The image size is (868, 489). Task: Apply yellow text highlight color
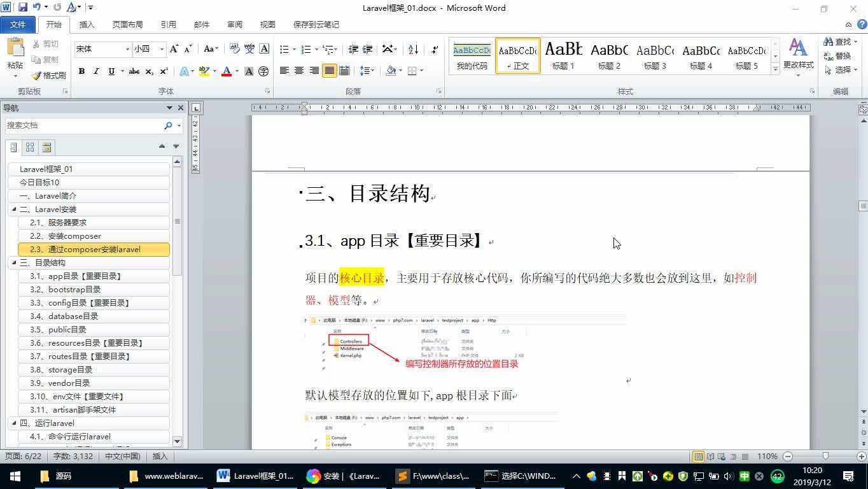(205, 71)
